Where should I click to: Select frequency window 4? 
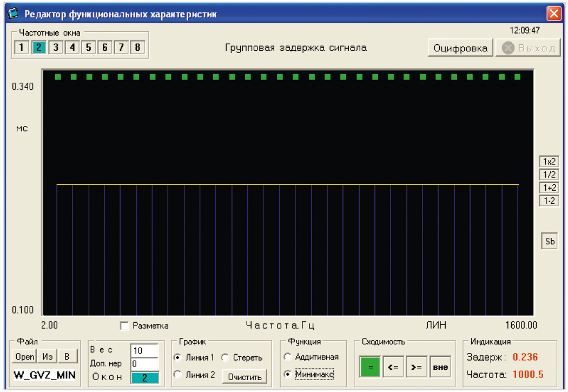point(72,47)
